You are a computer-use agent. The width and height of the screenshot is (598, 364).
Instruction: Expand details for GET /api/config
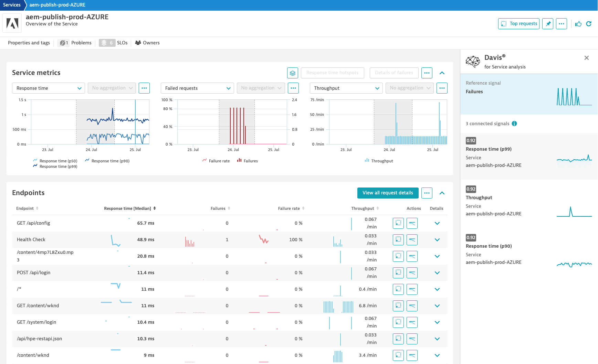coord(437,223)
